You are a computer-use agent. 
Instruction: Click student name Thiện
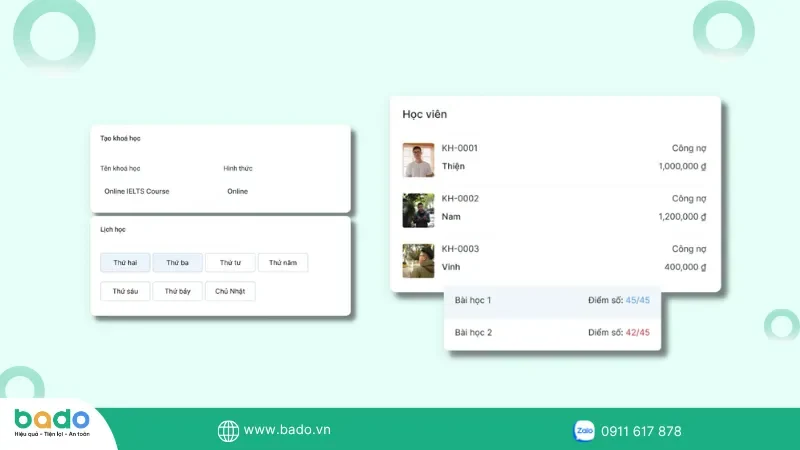[x=453, y=166]
